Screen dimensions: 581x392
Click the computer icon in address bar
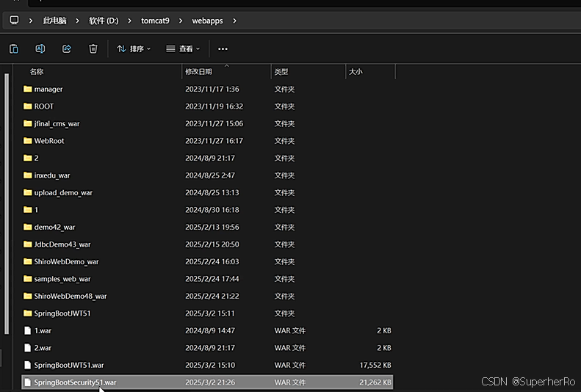14,21
